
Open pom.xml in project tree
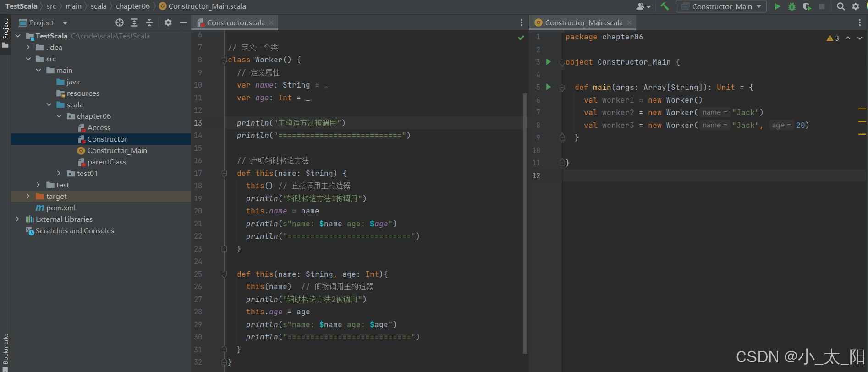click(x=60, y=208)
